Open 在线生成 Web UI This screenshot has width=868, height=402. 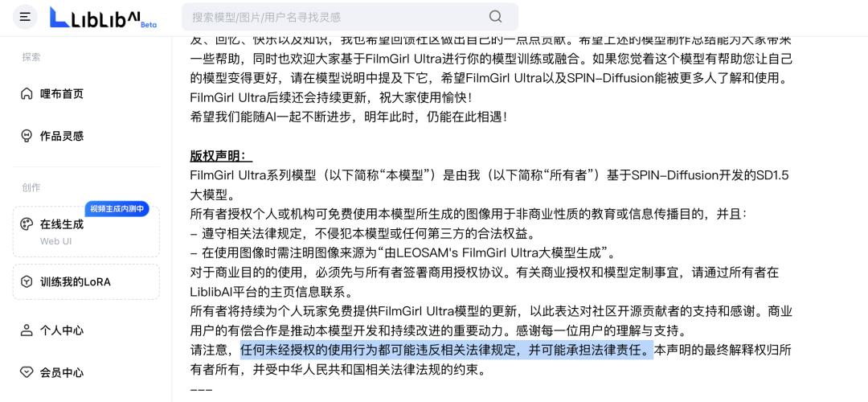coord(86,232)
